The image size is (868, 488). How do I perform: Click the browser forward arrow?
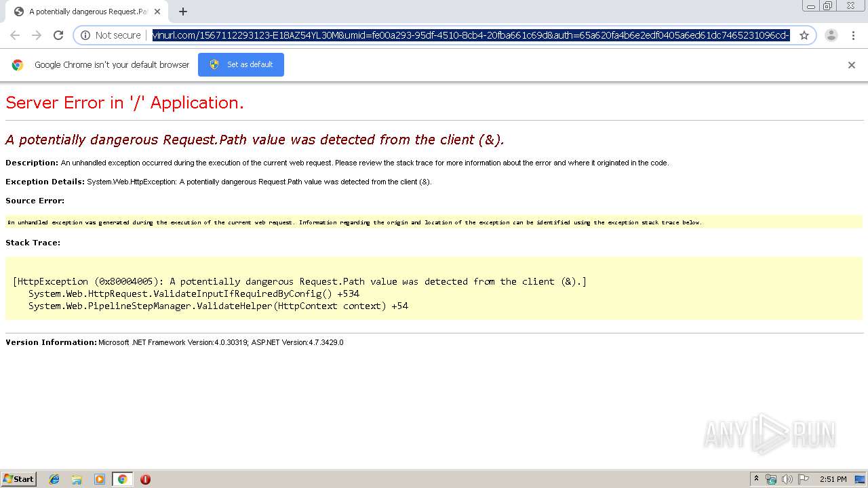pos(37,35)
